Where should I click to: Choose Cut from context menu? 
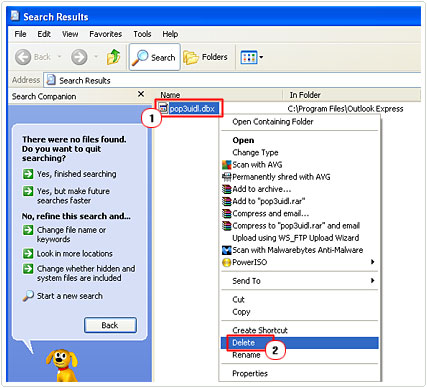(x=238, y=300)
